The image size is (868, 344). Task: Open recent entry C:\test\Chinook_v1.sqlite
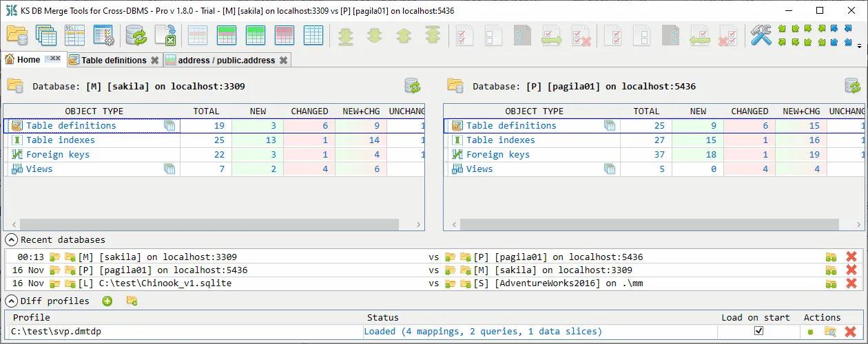point(154,283)
